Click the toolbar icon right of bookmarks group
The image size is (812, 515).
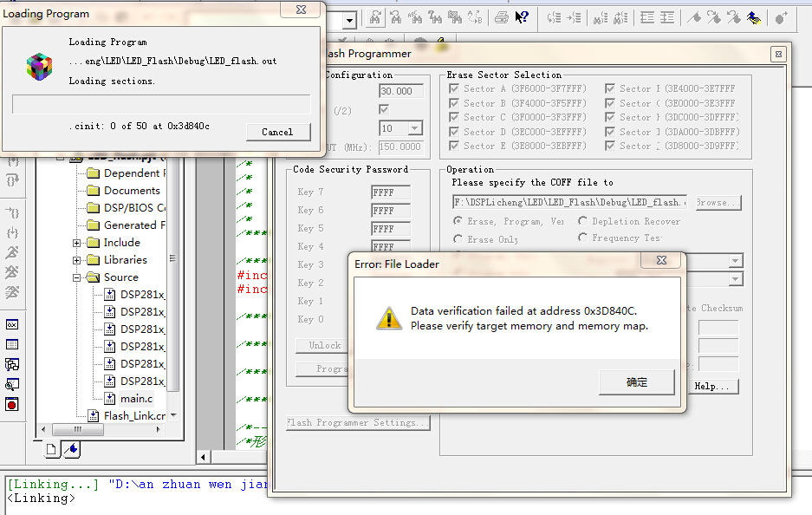coord(781,17)
